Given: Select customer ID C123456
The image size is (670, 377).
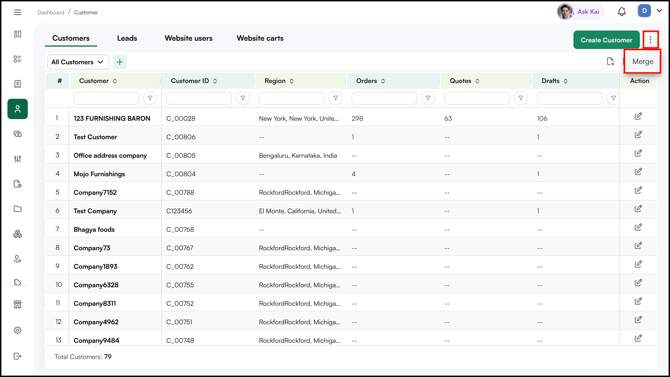Looking at the screenshot, I should point(179,211).
